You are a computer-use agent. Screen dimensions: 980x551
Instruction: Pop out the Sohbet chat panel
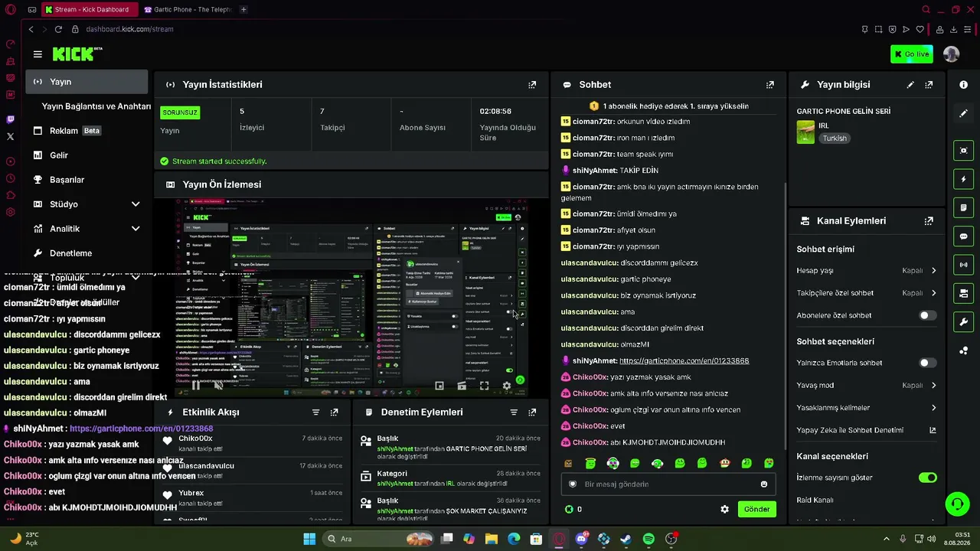pyautogui.click(x=770, y=85)
